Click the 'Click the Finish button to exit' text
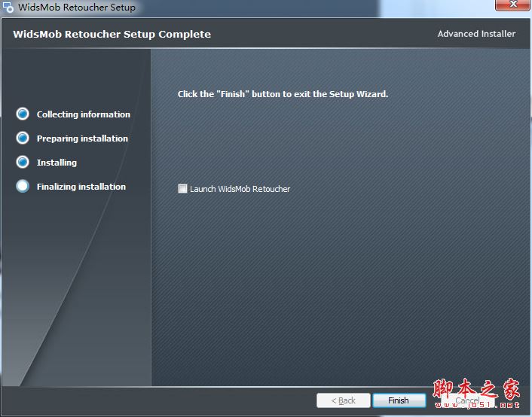The image size is (532, 417). tap(283, 94)
